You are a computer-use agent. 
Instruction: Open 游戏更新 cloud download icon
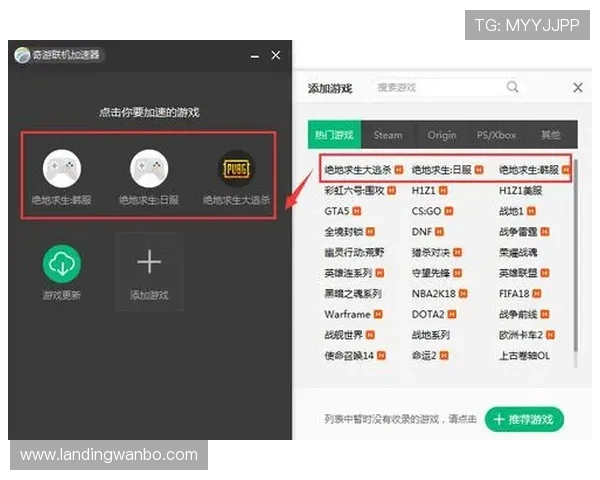(62, 264)
